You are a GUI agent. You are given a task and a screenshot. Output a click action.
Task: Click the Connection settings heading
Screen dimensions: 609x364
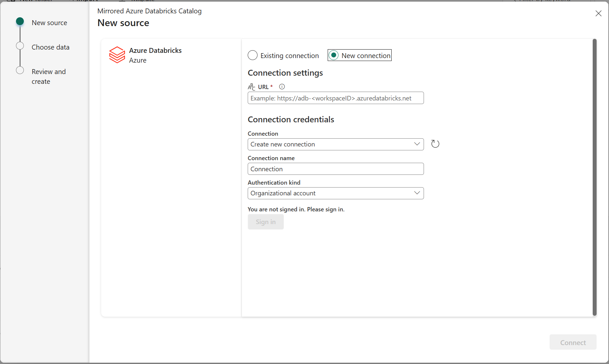[x=285, y=73]
